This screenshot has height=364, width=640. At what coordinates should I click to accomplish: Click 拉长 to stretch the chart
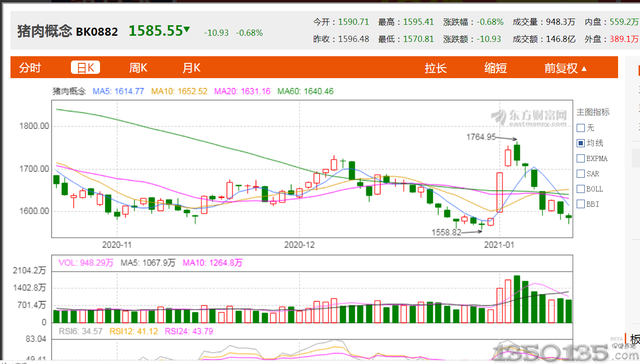(x=436, y=68)
